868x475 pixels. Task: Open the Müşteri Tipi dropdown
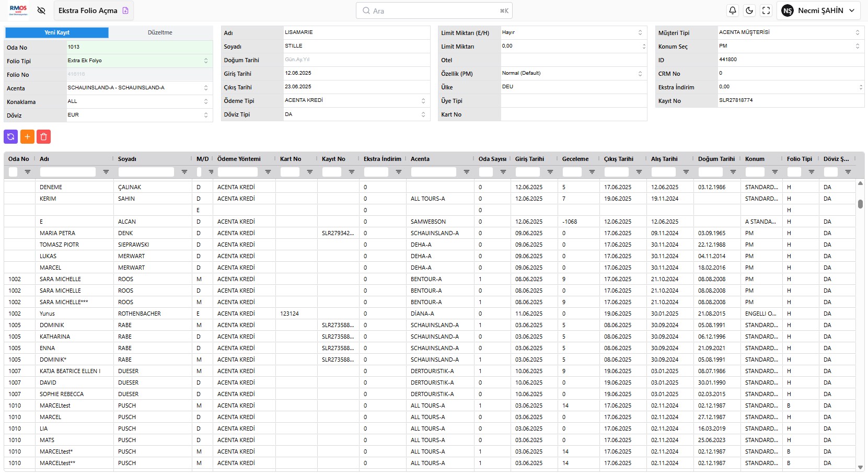click(x=857, y=32)
